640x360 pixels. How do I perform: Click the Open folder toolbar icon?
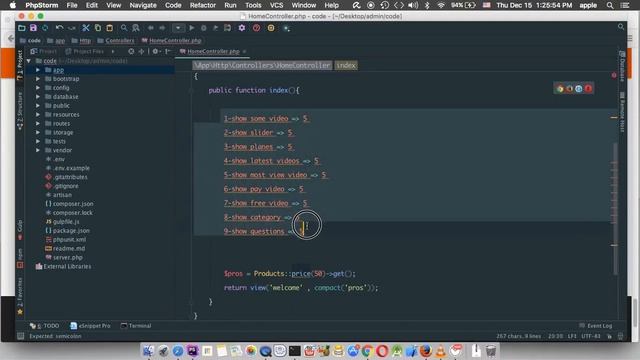[22, 28]
